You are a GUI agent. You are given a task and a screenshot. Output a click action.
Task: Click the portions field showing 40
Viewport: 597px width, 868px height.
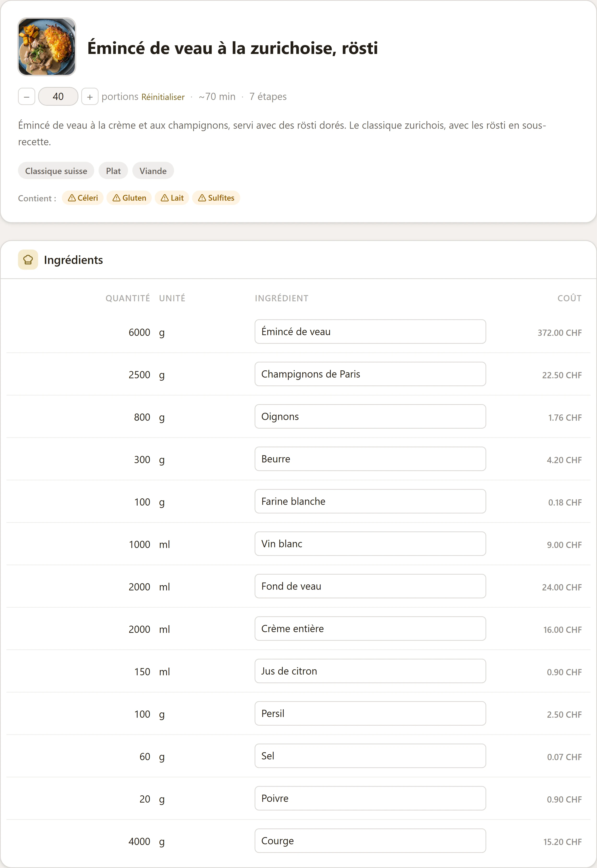point(58,97)
